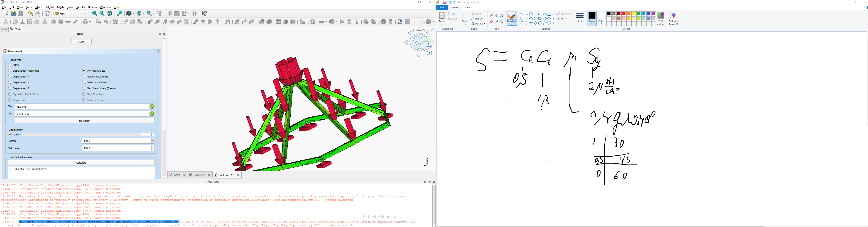Image resolution: width=868 pixels, height=227 pixels.
Task: Fit all content in the 3D view
Action: (95, 13)
